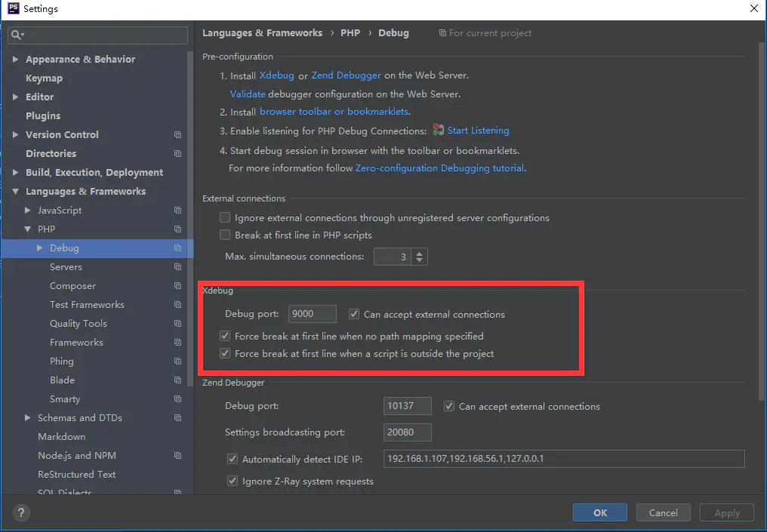
Task: Click project-level icon beside Composer
Action: coord(177,285)
